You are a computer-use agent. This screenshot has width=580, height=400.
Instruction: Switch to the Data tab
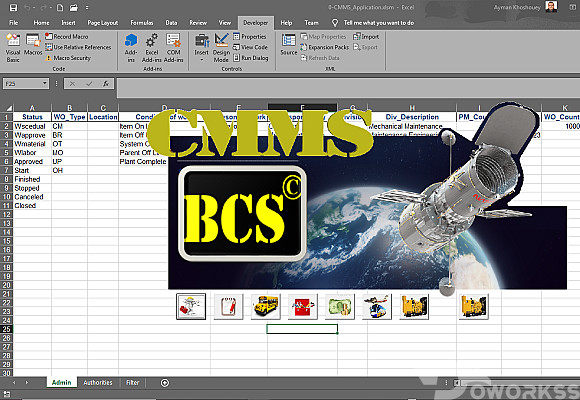(171, 23)
